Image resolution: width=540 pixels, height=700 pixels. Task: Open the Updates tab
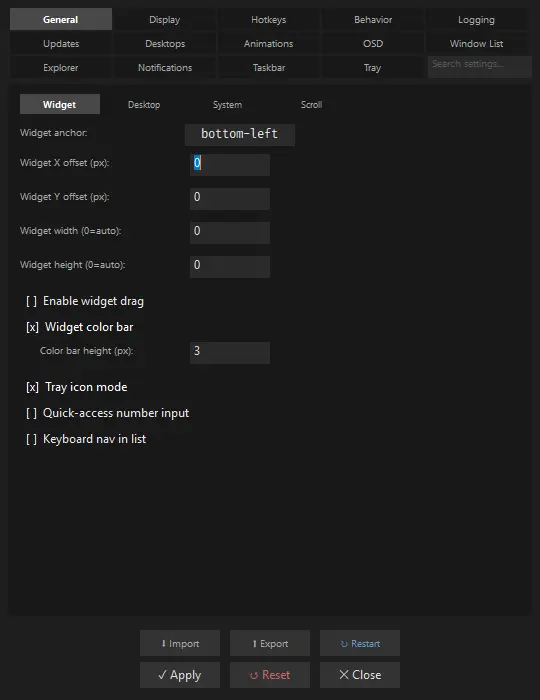pos(61,44)
